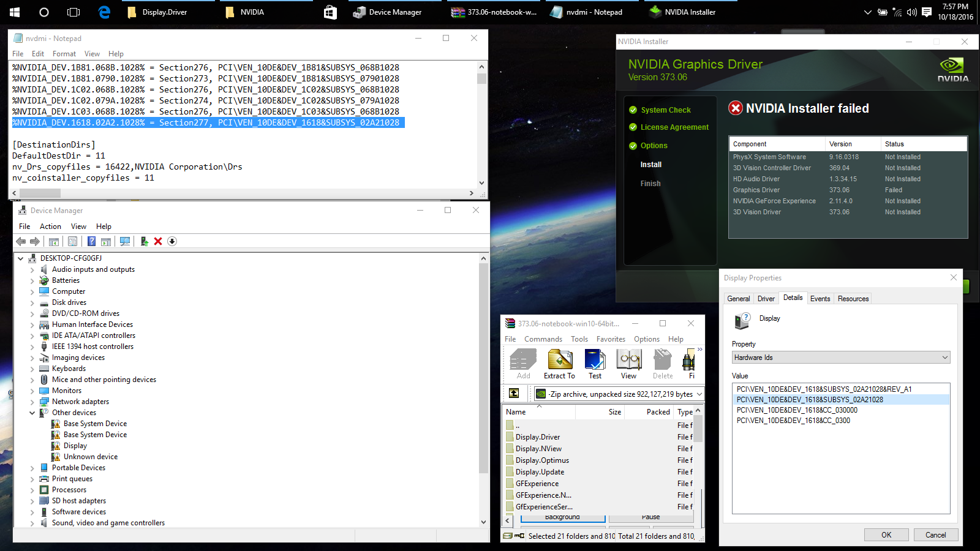980x551 pixels.
Task: Click volume speaker icon in system tray
Action: coord(912,12)
